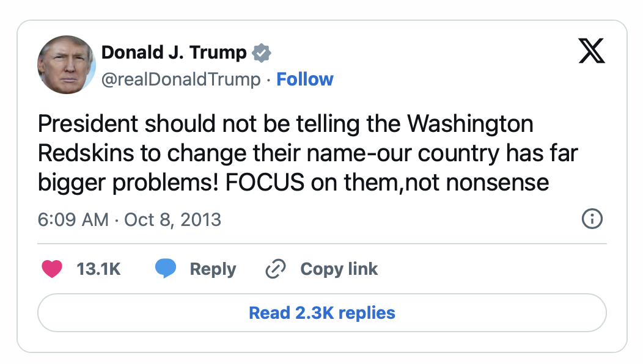Click the tweet's first line starting 'President should'
643x364 pixels.
click(x=285, y=124)
